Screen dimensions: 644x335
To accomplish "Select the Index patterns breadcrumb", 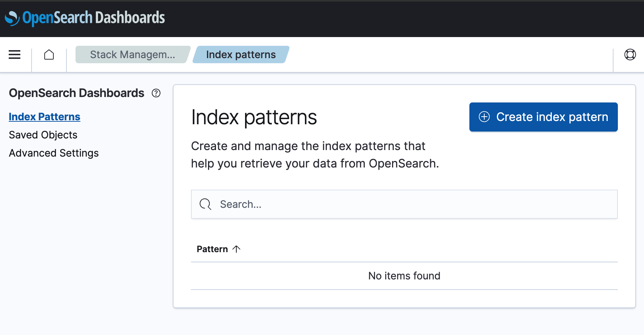I will pos(241,55).
